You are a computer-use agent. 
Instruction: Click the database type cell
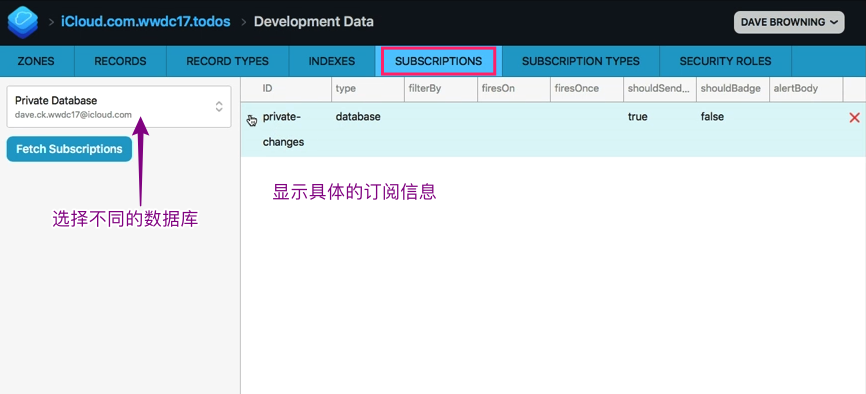358,117
